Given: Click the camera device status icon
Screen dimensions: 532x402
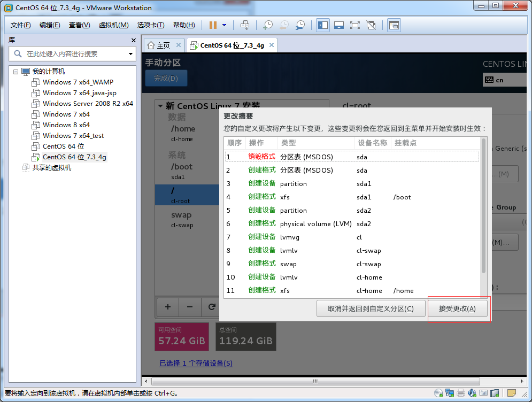Looking at the screenshot, I should click(483, 393).
